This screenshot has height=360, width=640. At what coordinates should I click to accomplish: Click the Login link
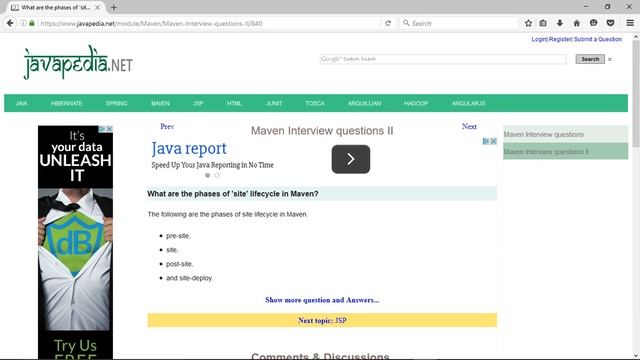pos(539,39)
